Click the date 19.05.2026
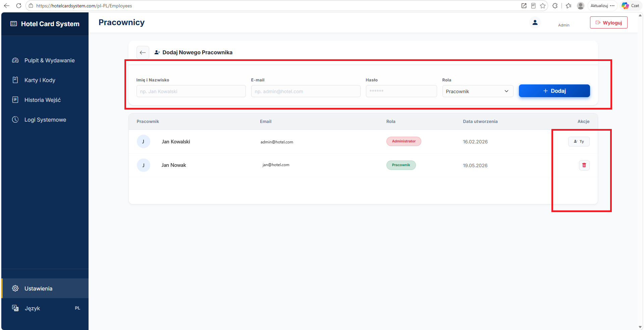The image size is (644, 330). coord(475,166)
